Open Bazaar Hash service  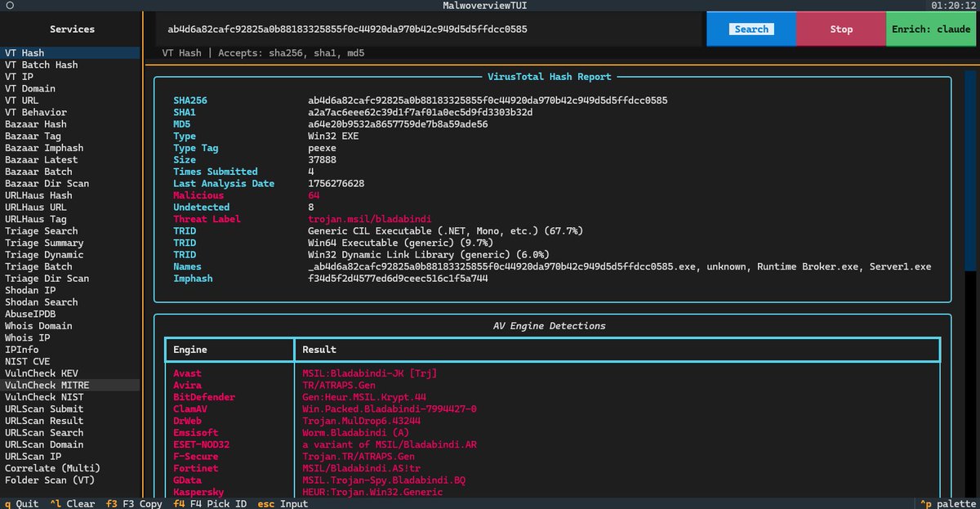[x=71, y=124]
